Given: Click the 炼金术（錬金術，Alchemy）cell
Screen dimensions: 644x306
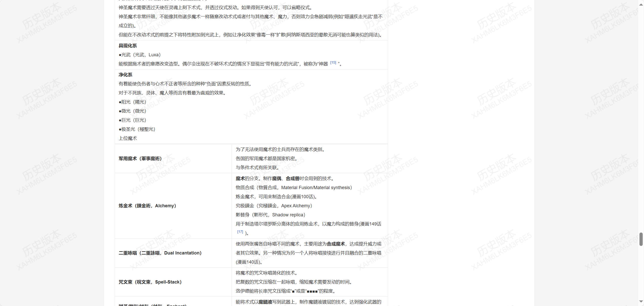Looking at the screenshot, I should click(173, 206).
